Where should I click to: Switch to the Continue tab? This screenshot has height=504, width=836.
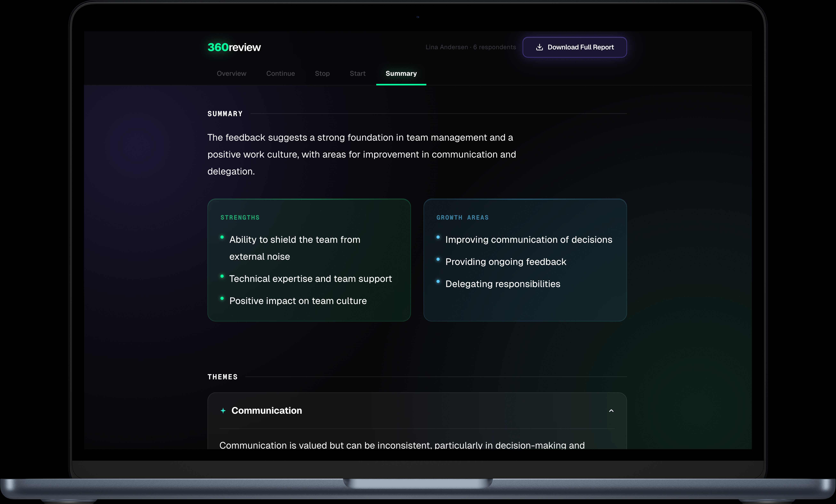(280, 74)
